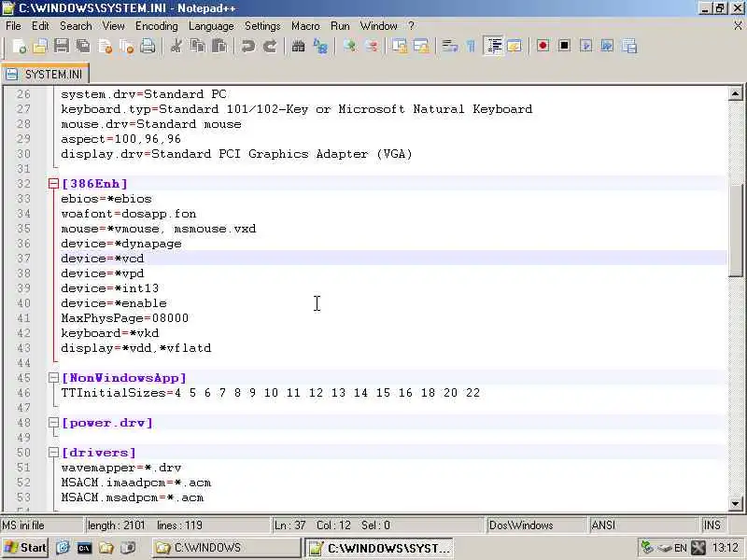747x560 pixels.
Task: Click the Cut scissors icon
Action: point(176,46)
